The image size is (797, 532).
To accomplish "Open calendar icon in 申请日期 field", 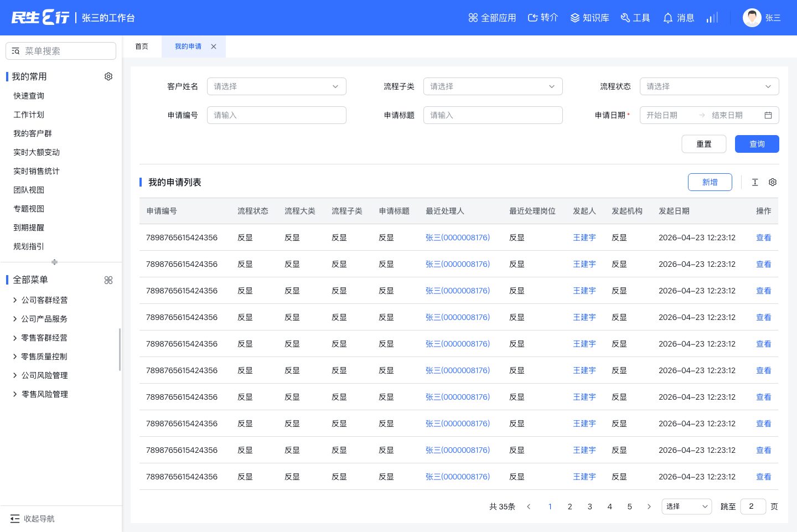I will click(x=768, y=115).
